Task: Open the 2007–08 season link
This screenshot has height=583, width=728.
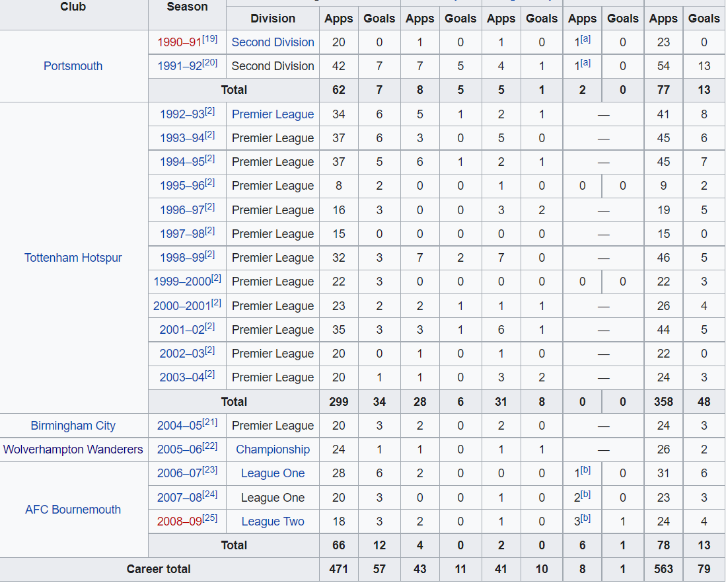Action: point(179,498)
